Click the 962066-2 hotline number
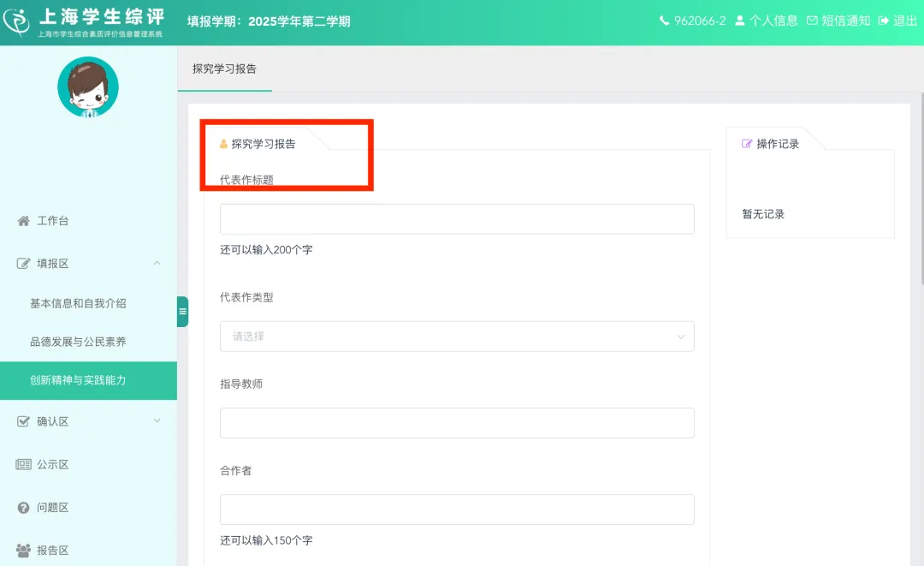Viewport: 924px width, 566px height. [700, 21]
